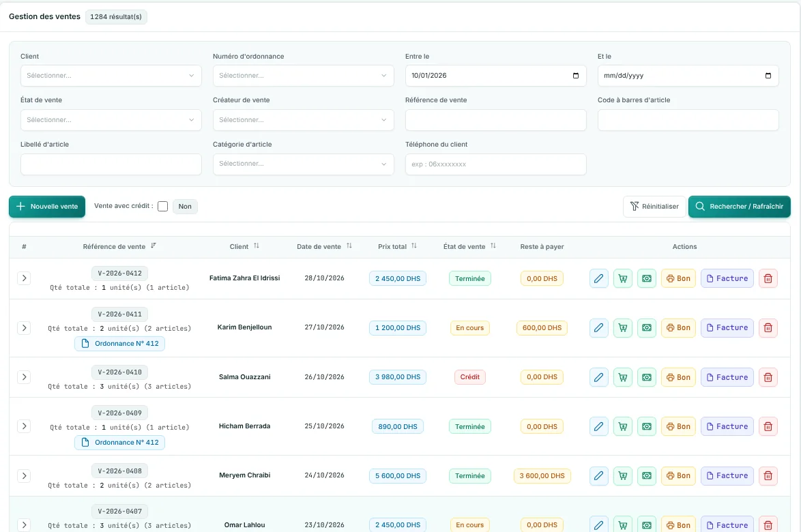
Task: Delete sale V-2026-0409 with trash icon
Action: click(x=768, y=426)
